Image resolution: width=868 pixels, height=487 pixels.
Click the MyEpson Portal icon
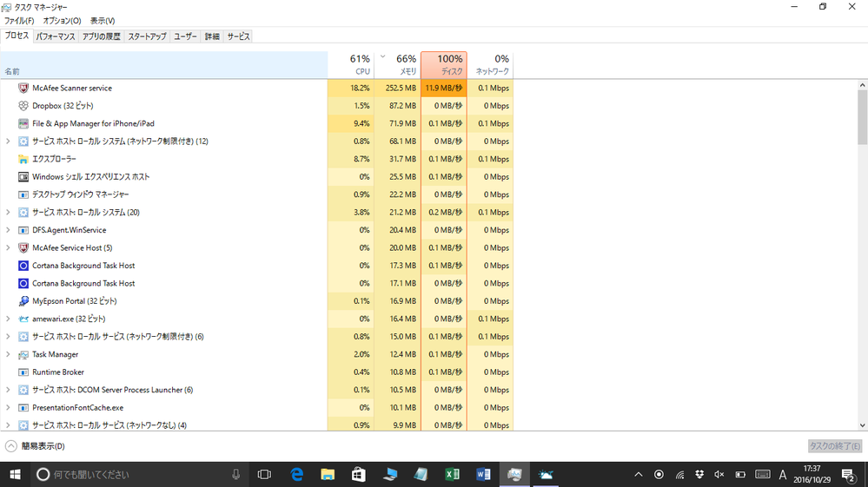tap(23, 301)
